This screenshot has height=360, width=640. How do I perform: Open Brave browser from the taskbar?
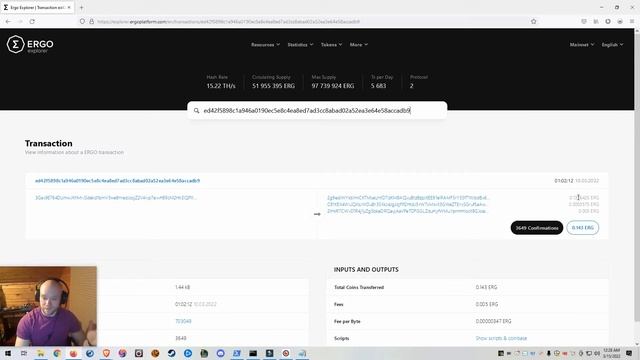(106, 353)
